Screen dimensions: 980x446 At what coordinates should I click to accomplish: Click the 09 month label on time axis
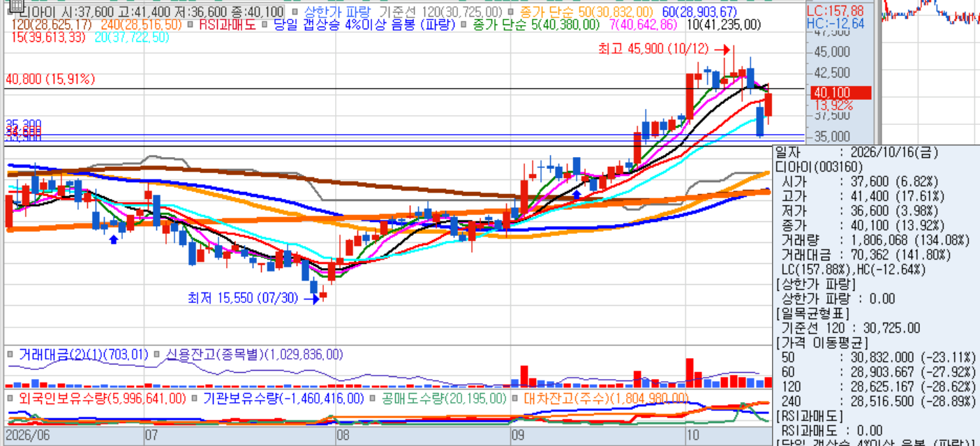[517, 436]
